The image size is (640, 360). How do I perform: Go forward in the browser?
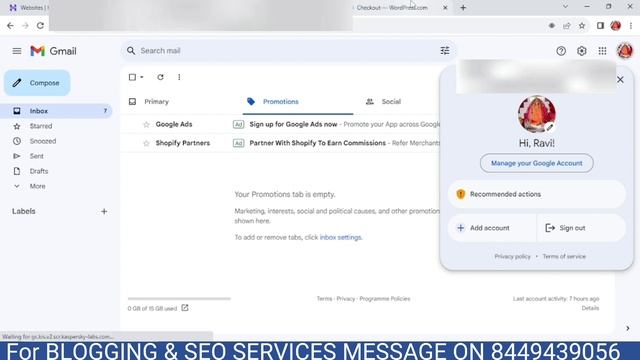coord(25,25)
